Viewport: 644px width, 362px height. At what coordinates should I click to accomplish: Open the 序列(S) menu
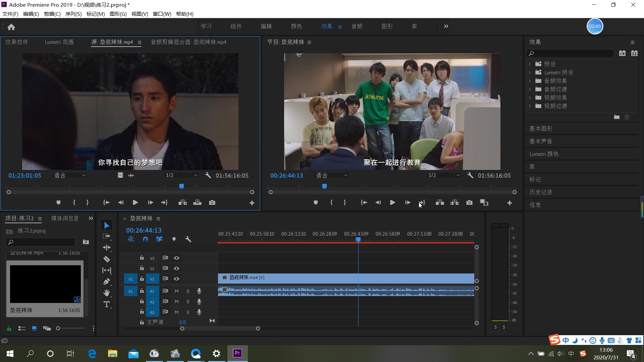pos(73,14)
